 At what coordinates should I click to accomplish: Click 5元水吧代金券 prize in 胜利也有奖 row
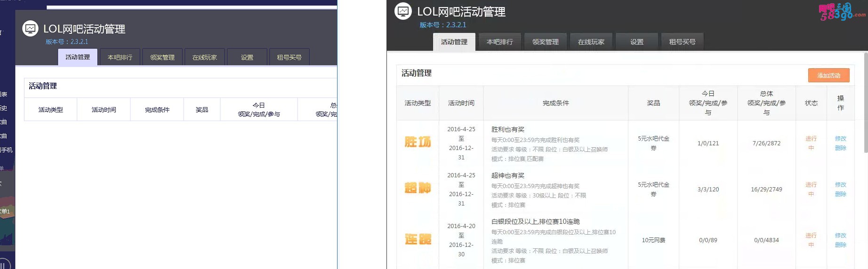(653, 143)
